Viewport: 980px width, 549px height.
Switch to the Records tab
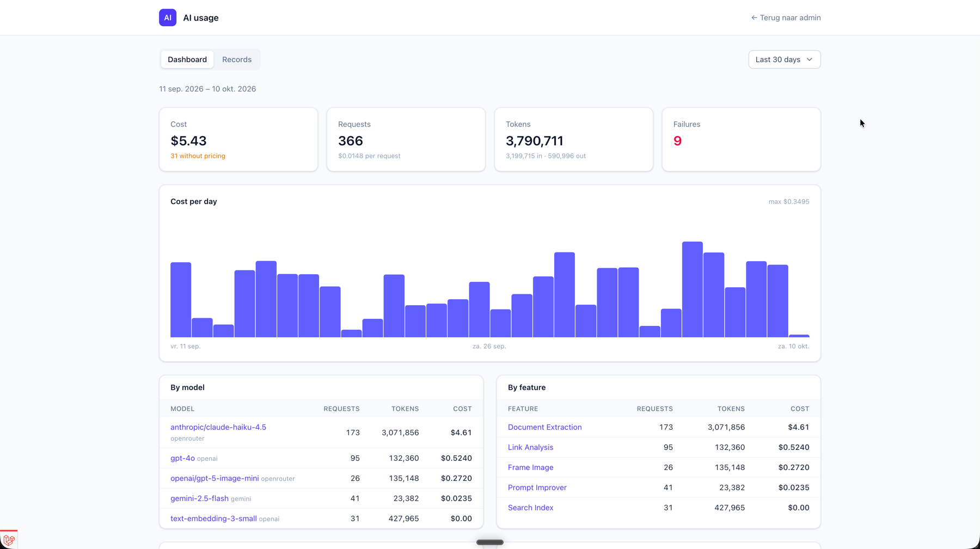[x=237, y=59]
